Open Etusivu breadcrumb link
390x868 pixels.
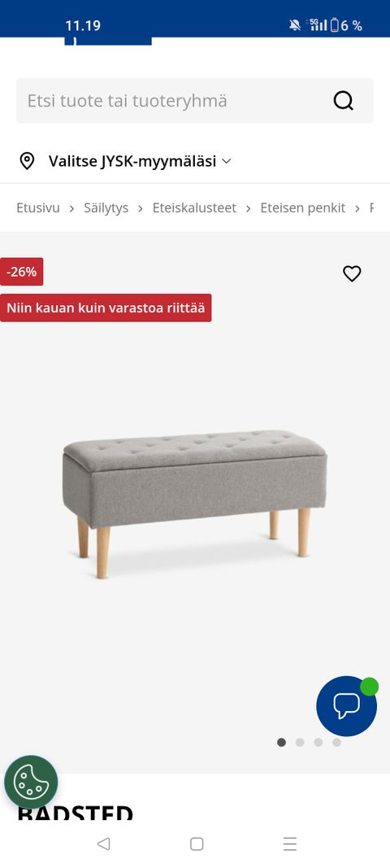tap(37, 208)
